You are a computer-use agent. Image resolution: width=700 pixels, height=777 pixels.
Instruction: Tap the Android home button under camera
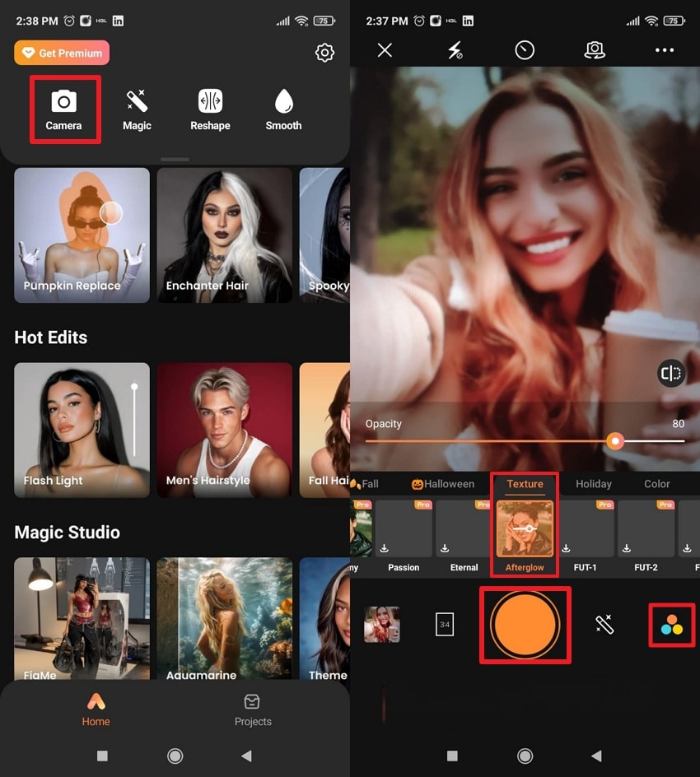525,756
